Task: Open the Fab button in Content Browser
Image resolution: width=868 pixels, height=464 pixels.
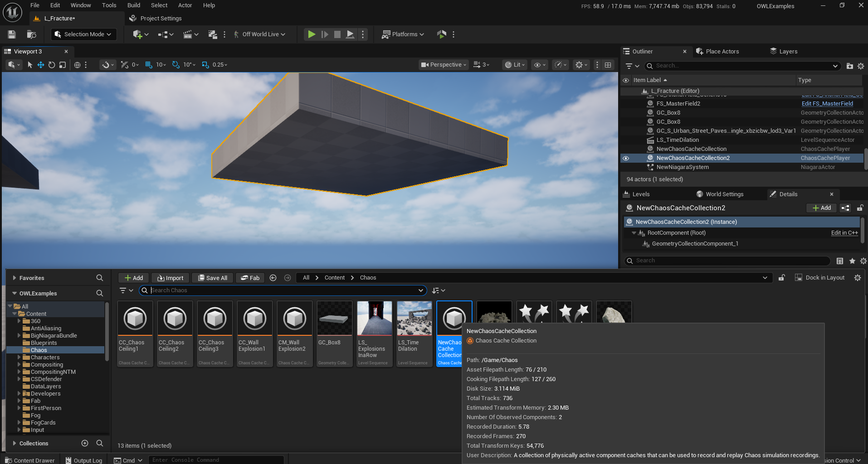Action: [x=250, y=278]
